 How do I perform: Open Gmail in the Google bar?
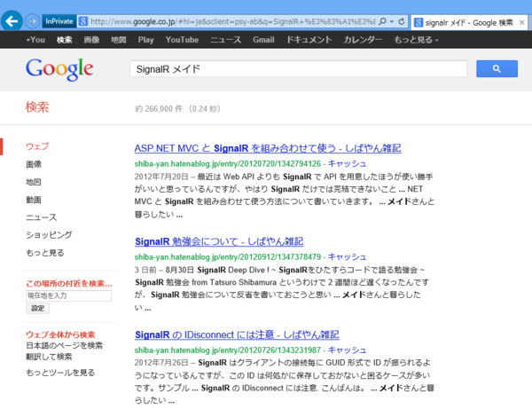[x=263, y=40]
